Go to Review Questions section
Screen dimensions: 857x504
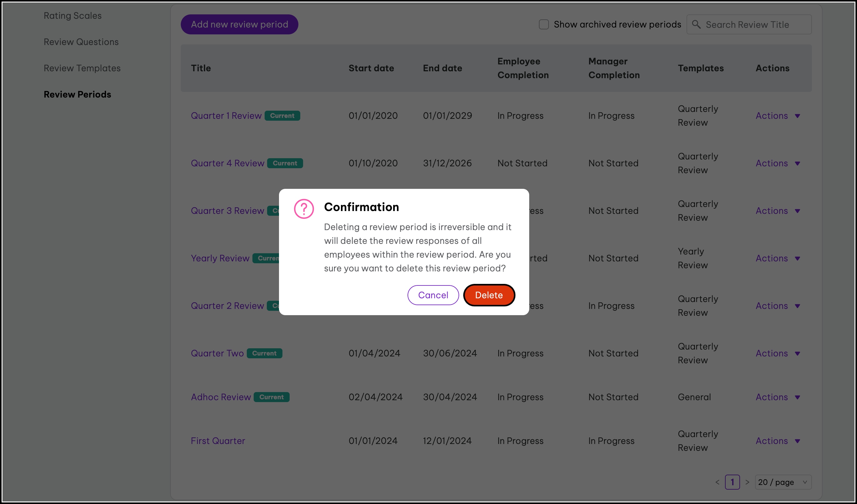81,42
